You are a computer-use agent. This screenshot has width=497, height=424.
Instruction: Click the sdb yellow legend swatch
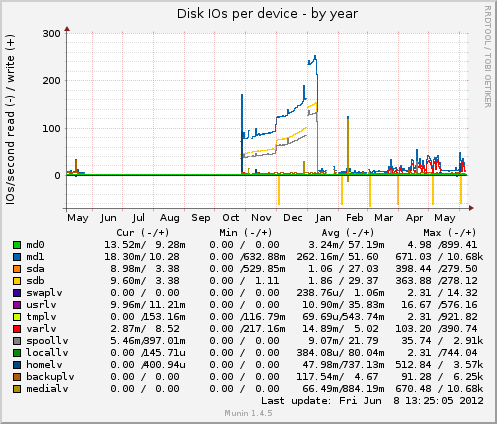(17, 281)
